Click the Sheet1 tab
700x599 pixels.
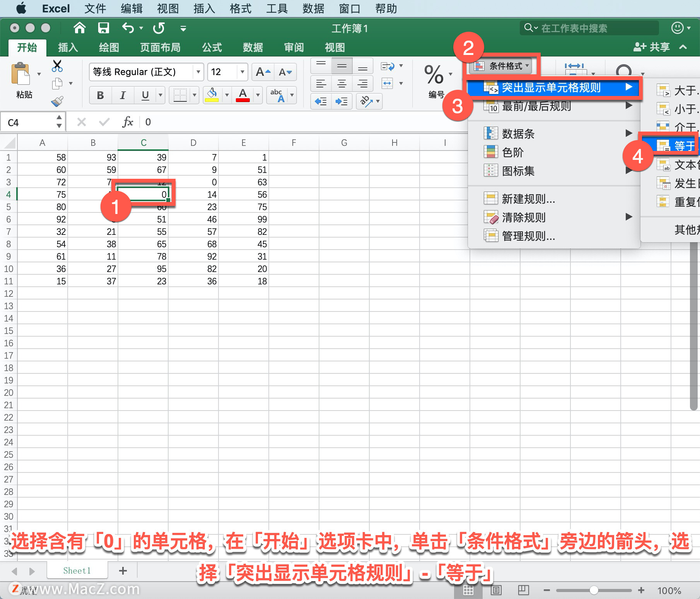point(77,571)
